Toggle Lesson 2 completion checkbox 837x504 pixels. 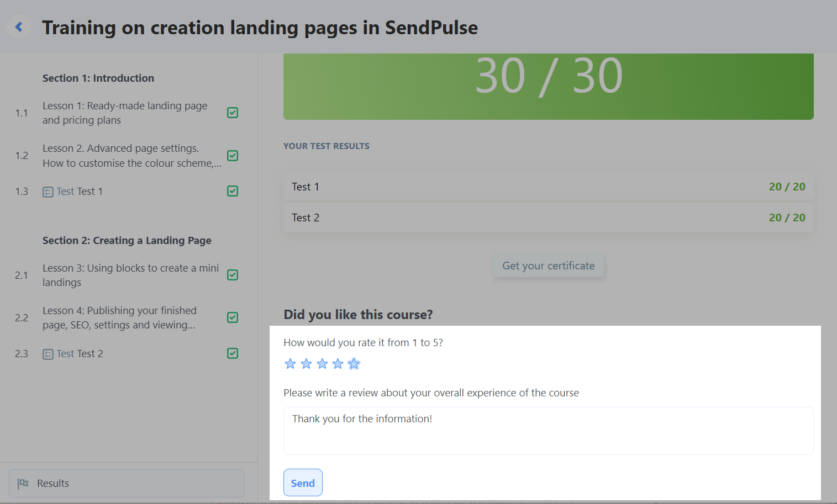[233, 156]
